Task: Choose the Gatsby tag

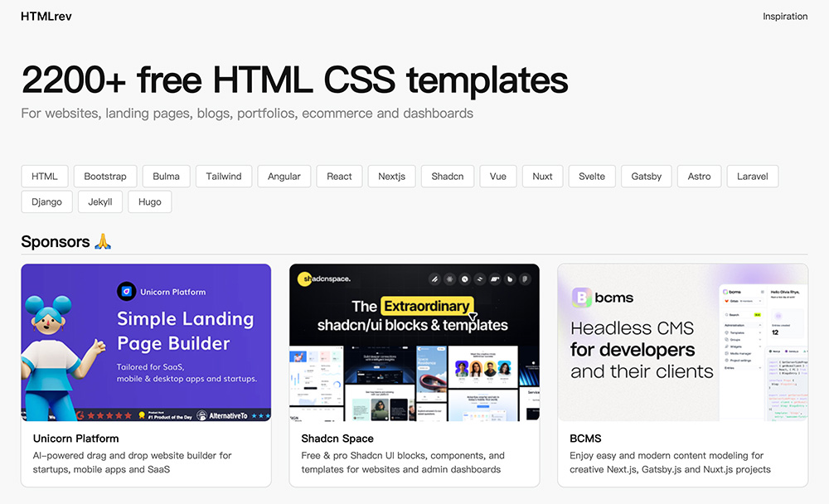Action: (646, 176)
